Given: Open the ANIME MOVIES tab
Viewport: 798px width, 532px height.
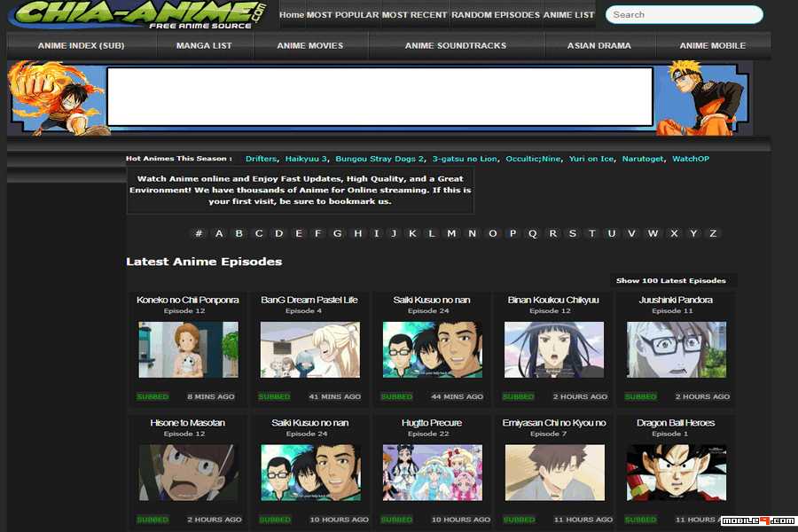Looking at the screenshot, I should 310,45.
